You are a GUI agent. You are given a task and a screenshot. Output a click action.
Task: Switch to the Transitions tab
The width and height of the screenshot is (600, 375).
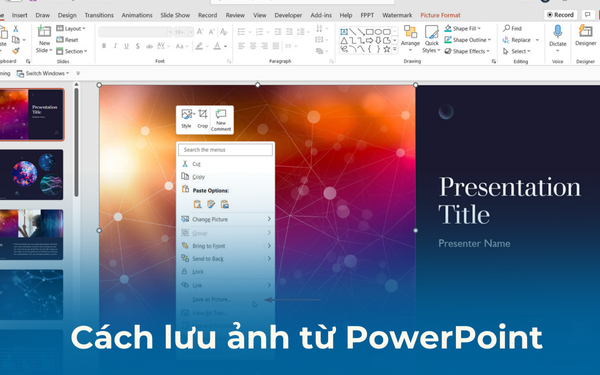pos(99,15)
